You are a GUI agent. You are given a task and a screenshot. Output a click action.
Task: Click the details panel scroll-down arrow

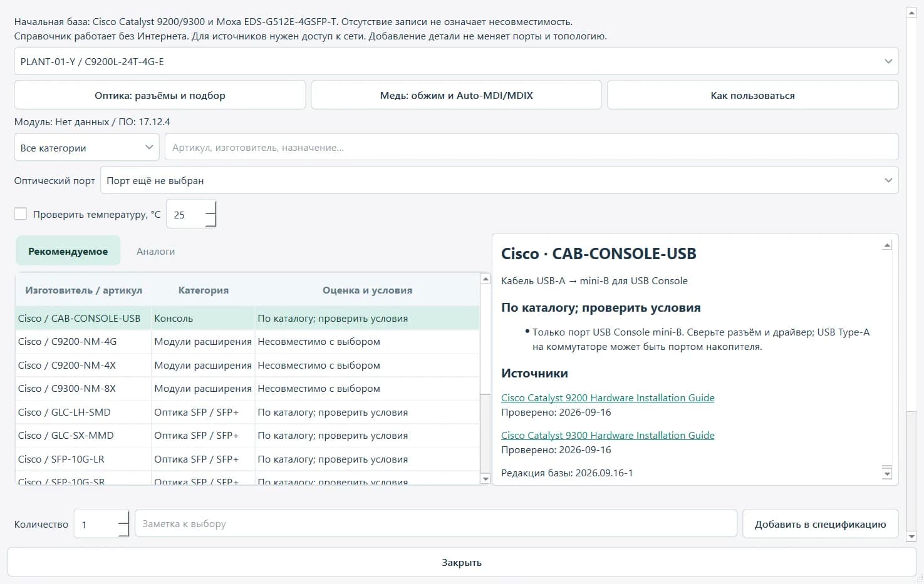point(886,474)
